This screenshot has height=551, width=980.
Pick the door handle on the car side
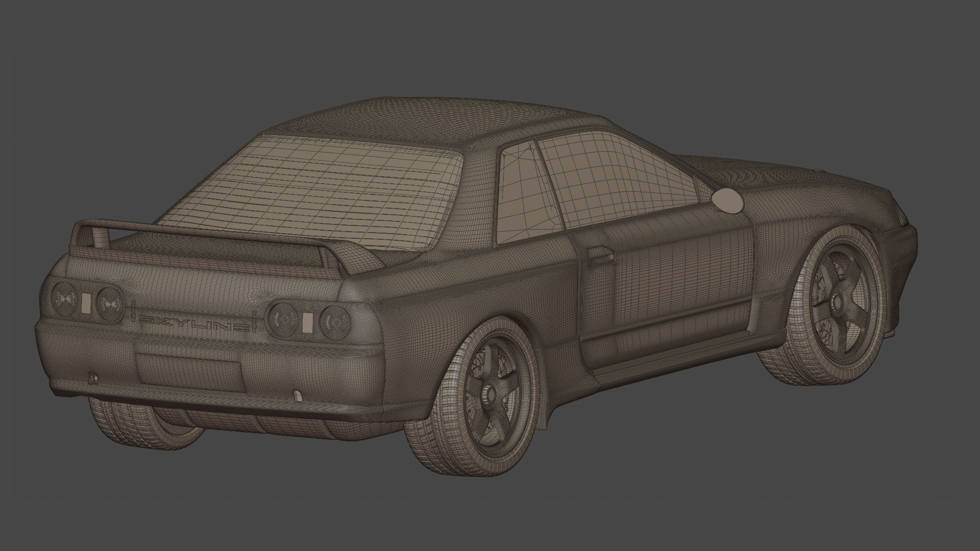(601, 255)
